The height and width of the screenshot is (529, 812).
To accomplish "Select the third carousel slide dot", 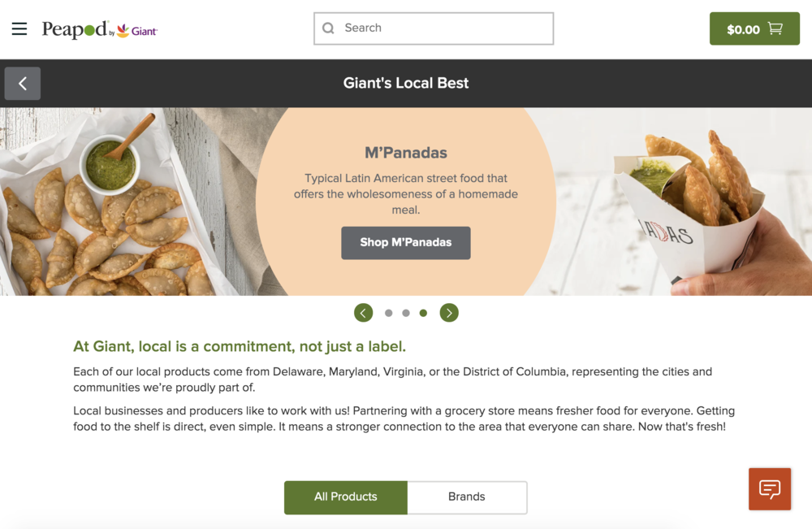I will coord(423,313).
